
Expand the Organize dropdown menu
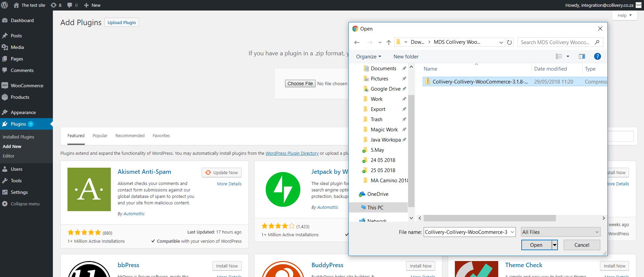pos(368,56)
